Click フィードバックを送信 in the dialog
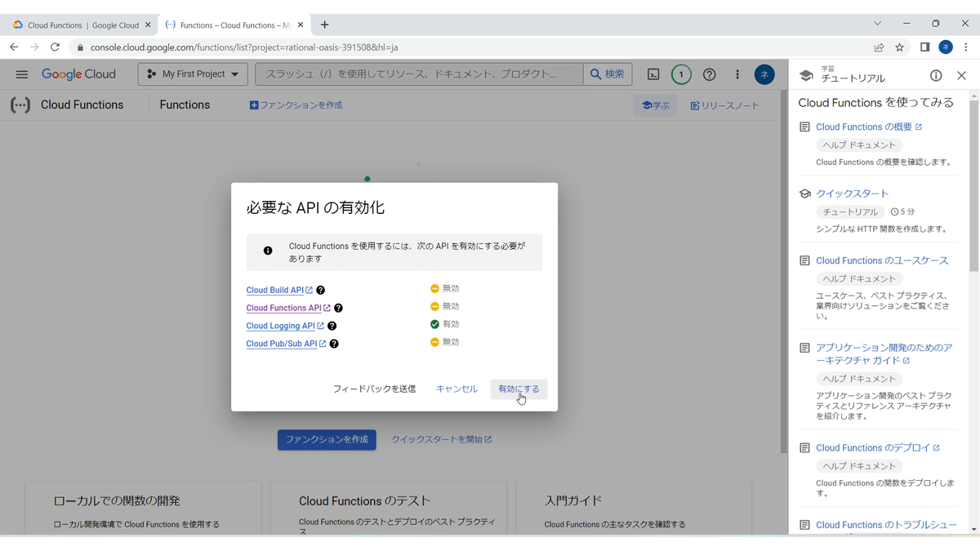Viewport: 980px width, 551px height. tap(374, 389)
